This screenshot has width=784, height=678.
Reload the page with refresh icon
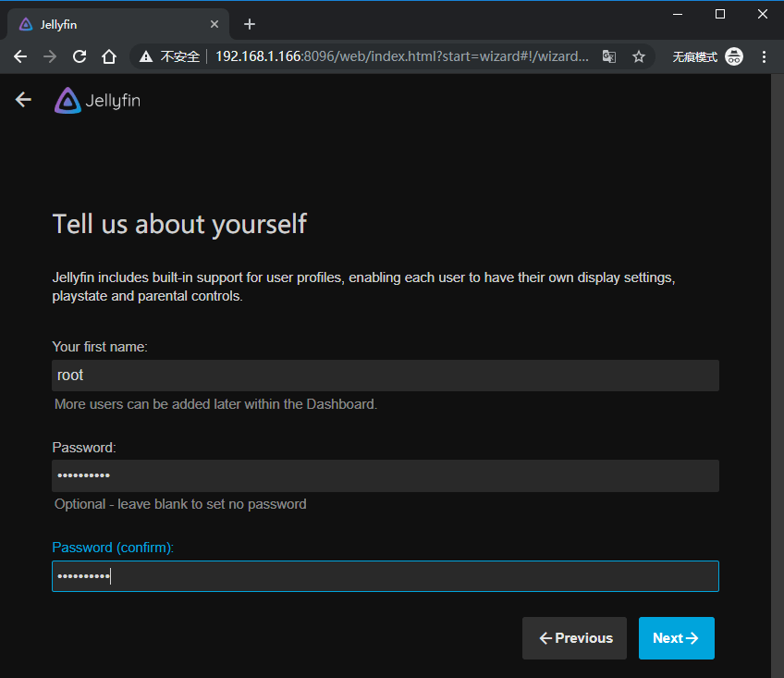click(x=80, y=56)
